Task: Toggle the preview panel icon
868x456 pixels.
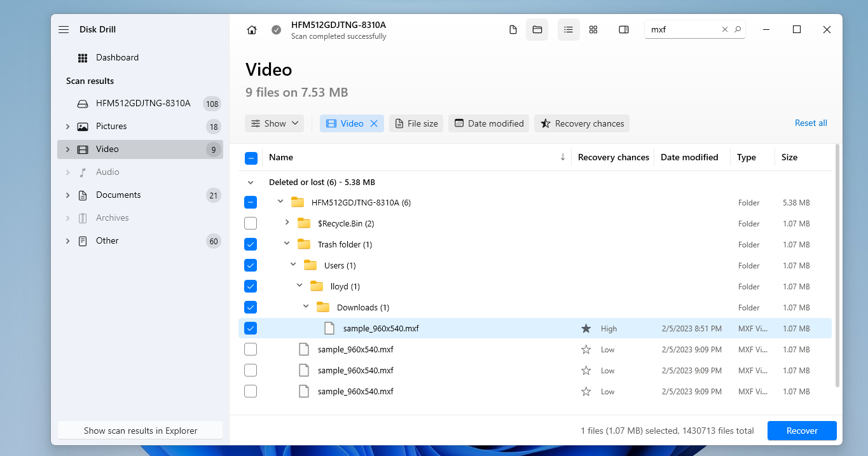Action: 624,30
